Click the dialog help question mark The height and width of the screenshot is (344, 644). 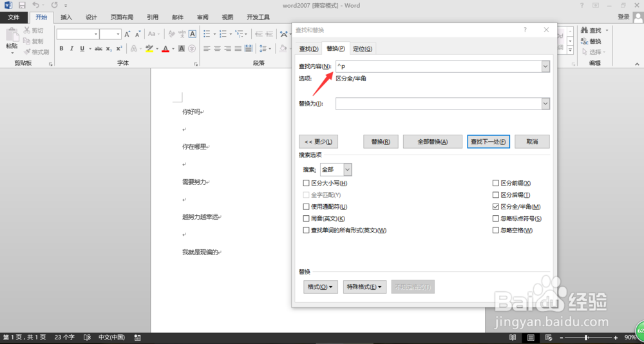pyautogui.click(x=526, y=30)
